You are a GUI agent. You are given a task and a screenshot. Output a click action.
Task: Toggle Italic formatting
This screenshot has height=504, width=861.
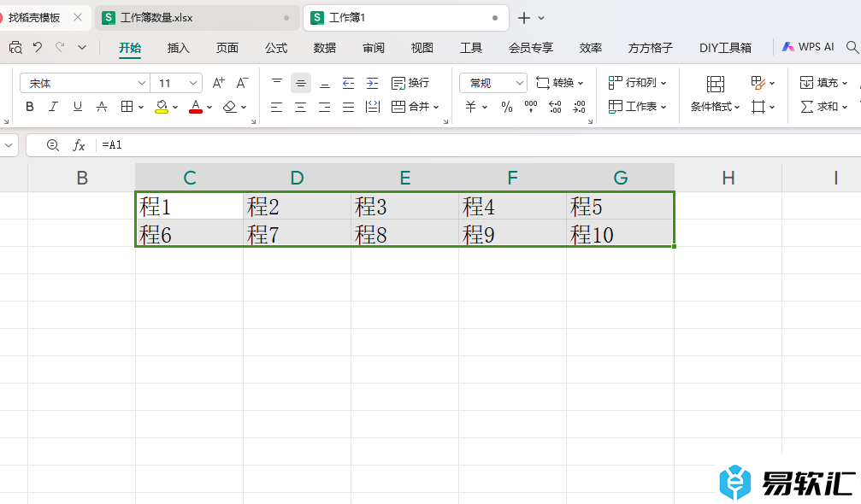coord(53,107)
